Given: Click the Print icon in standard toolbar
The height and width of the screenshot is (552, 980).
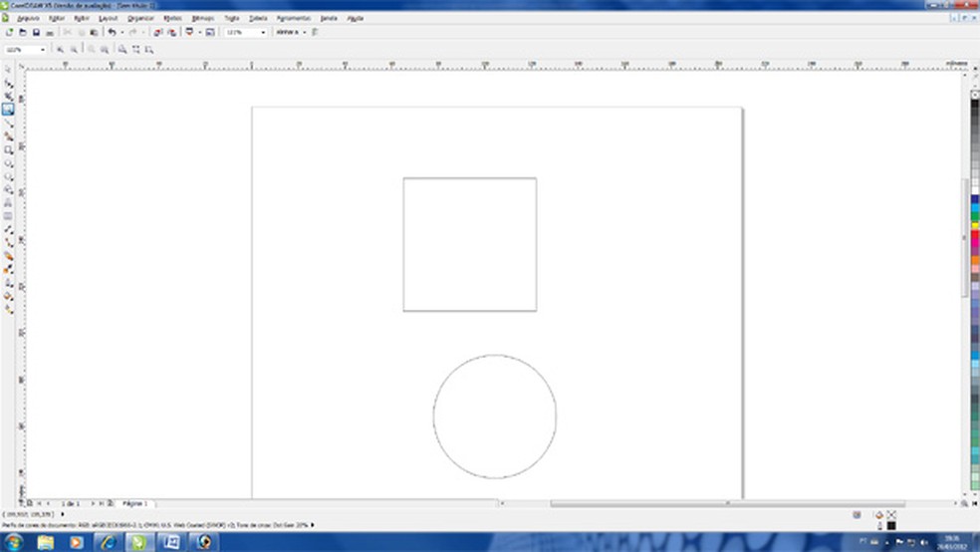Looking at the screenshot, I should pyautogui.click(x=50, y=32).
